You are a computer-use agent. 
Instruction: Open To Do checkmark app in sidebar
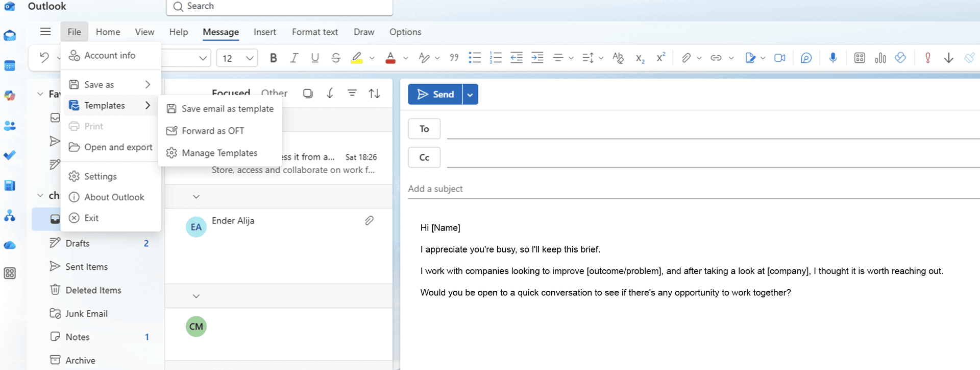pos(10,155)
